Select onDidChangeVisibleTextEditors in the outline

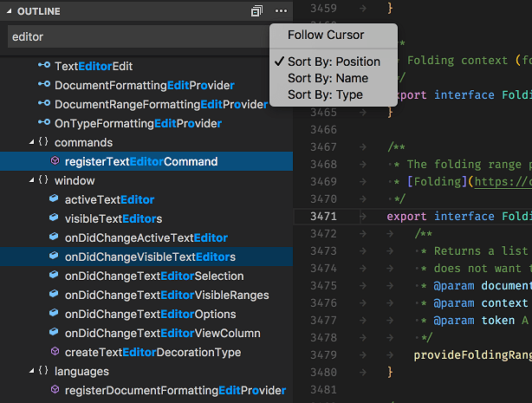coord(150,257)
